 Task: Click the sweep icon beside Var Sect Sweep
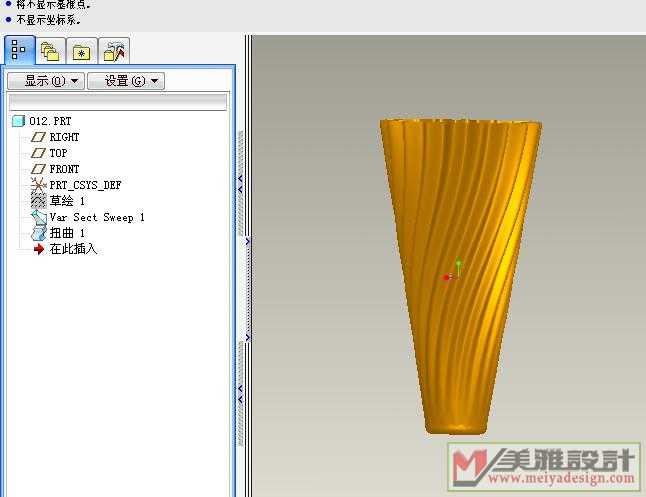39,217
